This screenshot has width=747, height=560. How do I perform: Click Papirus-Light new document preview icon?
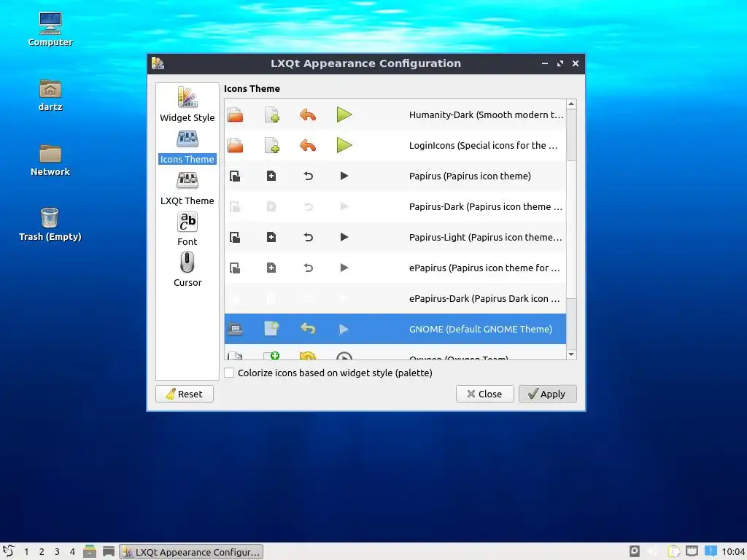click(x=271, y=237)
